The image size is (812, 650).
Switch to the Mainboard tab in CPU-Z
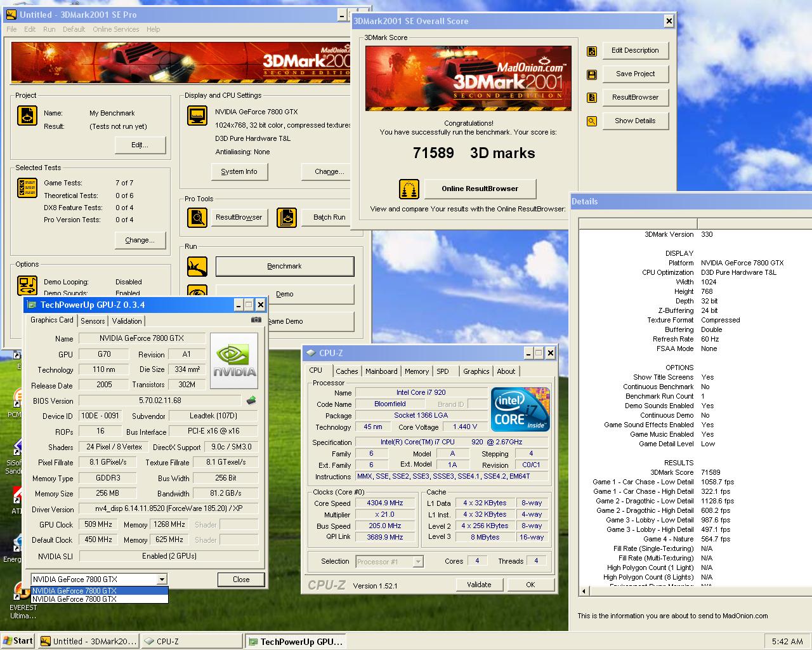pyautogui.click(x=381, y=371)
